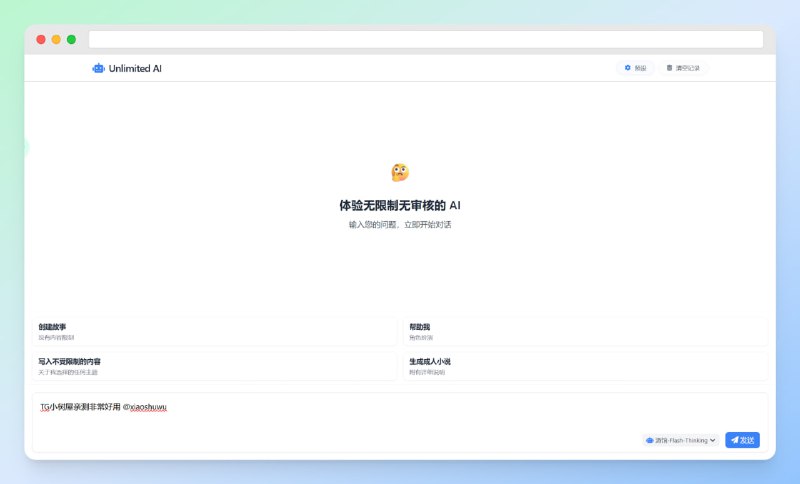Click the 清空记录 clear history trash button
The image size is (800, 484).
[683, 68]
